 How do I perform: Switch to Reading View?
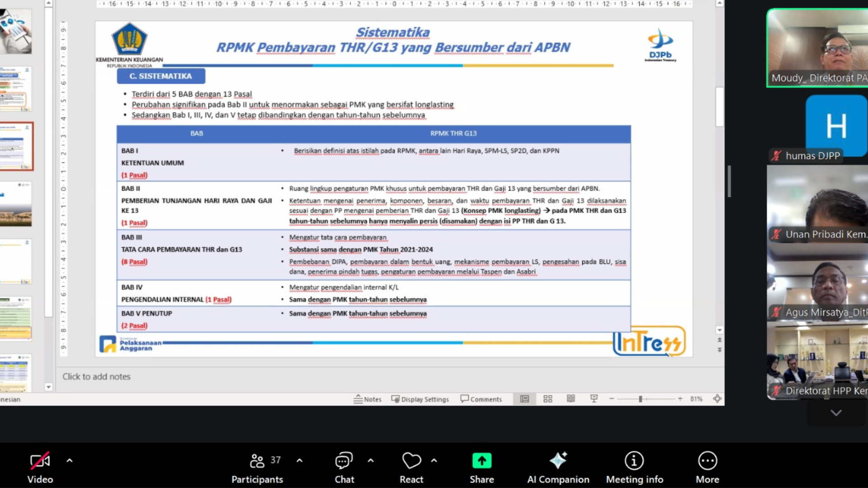[x=571, y=399]
